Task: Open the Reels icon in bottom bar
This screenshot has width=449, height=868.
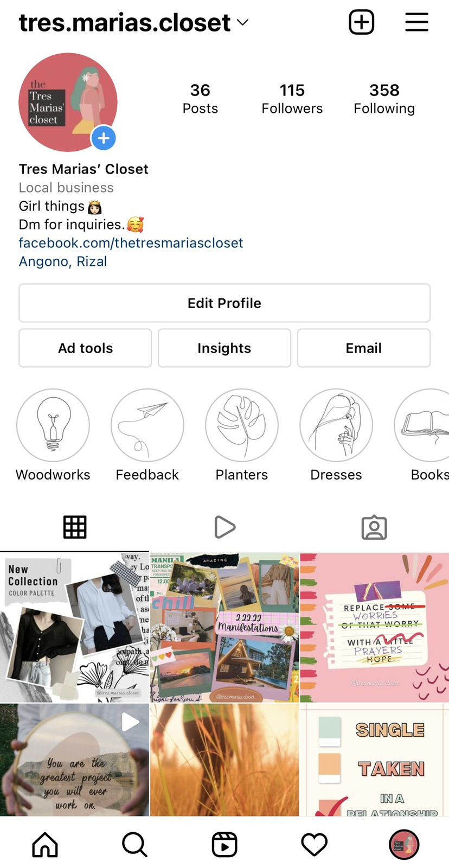Action: click(x=224, y=845)
